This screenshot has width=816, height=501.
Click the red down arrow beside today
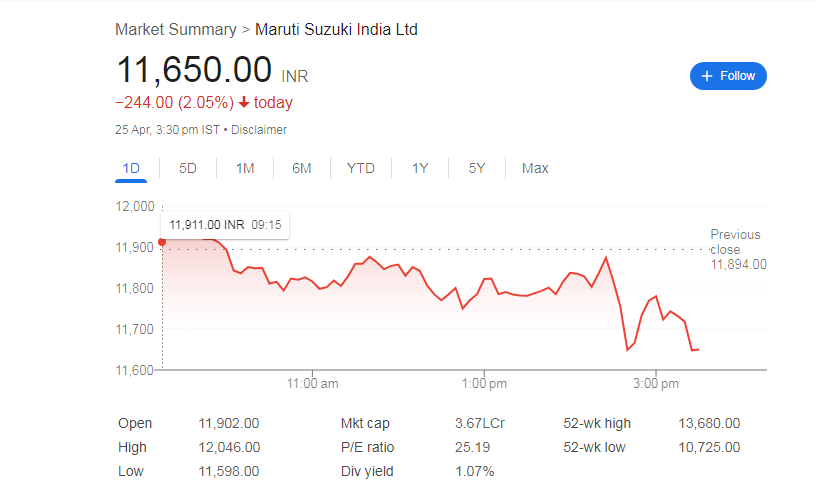(x=244, y=102)
